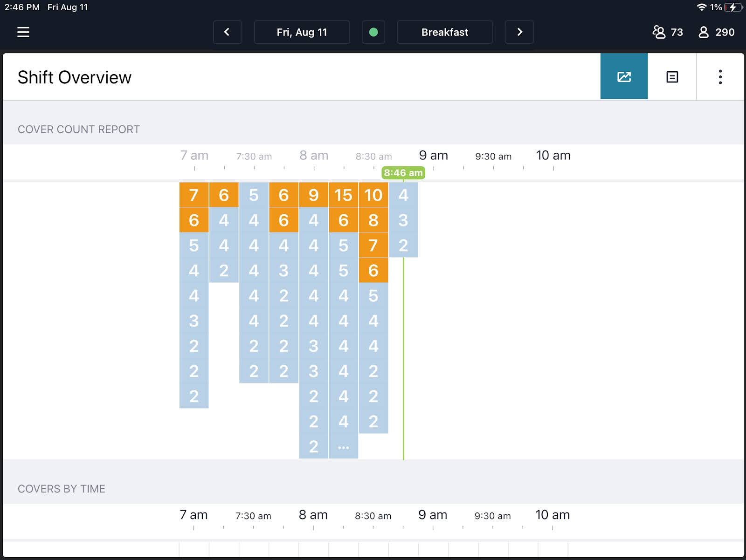
Task: Select the 9 am label in Cover Count Report
Action: tap(433, 155)
